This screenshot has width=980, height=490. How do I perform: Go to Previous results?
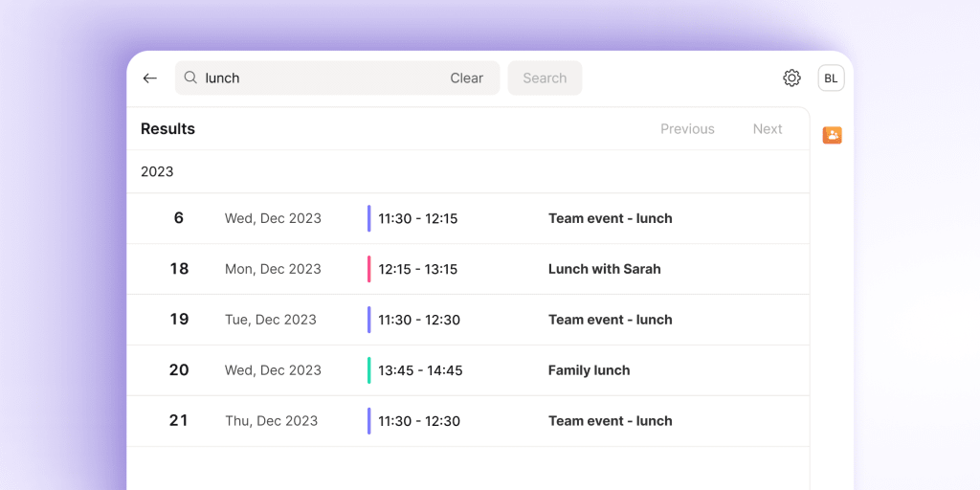click(x=687, y=129)
